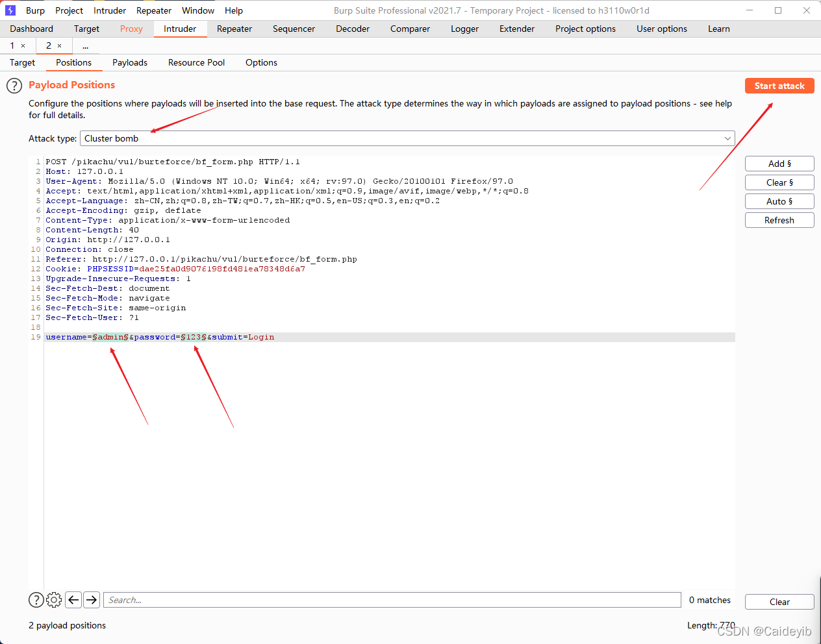Open the Burp menu
This screenshot has height=644, width=821.
click(x=35, y=10)
